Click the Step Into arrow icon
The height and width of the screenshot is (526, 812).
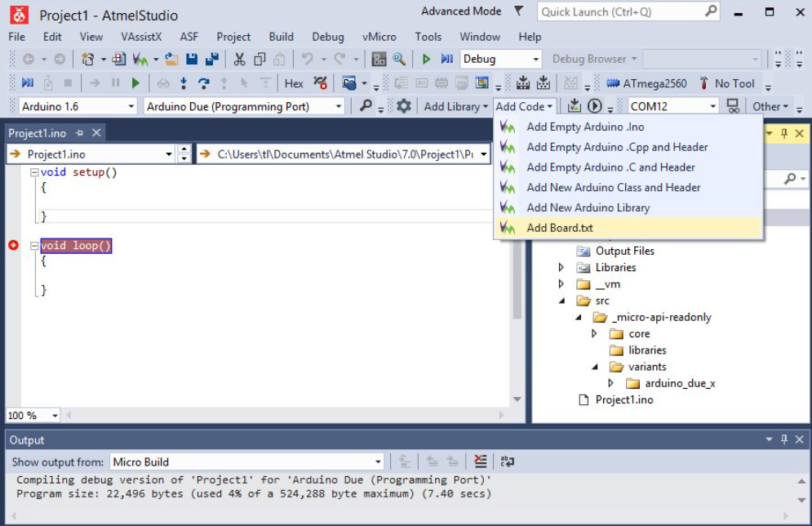(x=184, y=83)
